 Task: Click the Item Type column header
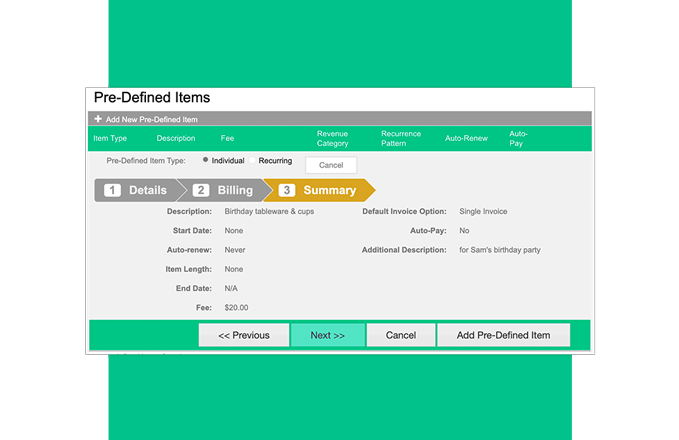pos(110,138)
